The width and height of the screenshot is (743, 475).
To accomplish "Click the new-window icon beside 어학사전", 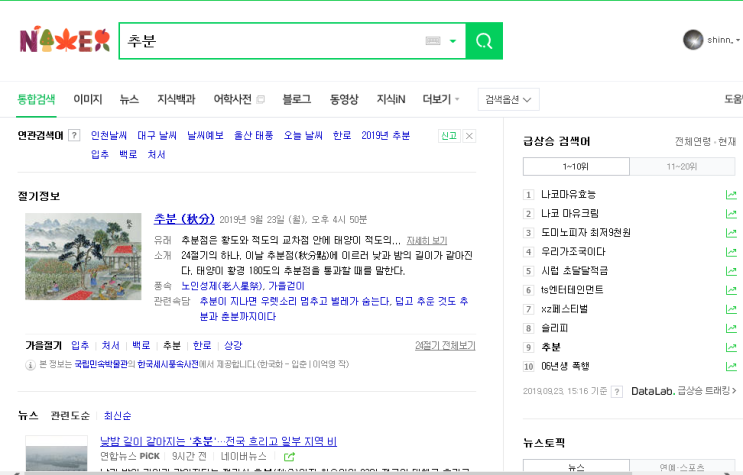I will [260, 100].
